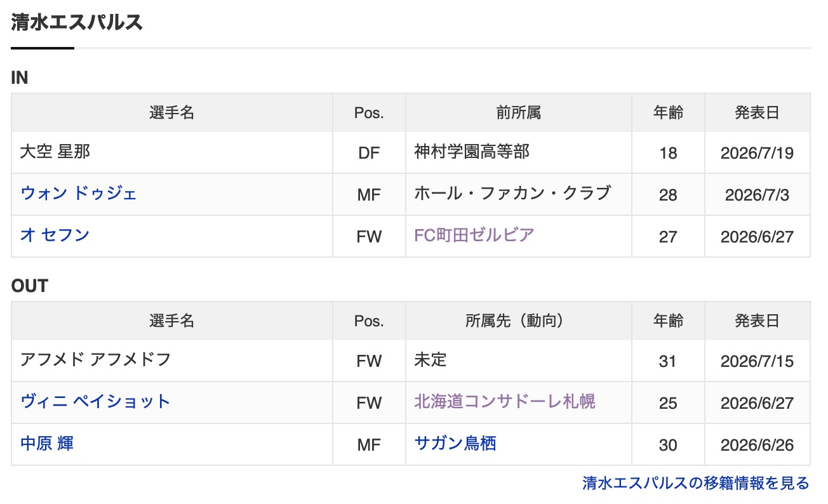Click the 年齢 header in the OUT table
The width and height of the screenshot is (828, 504).
(x=668, y=321)
